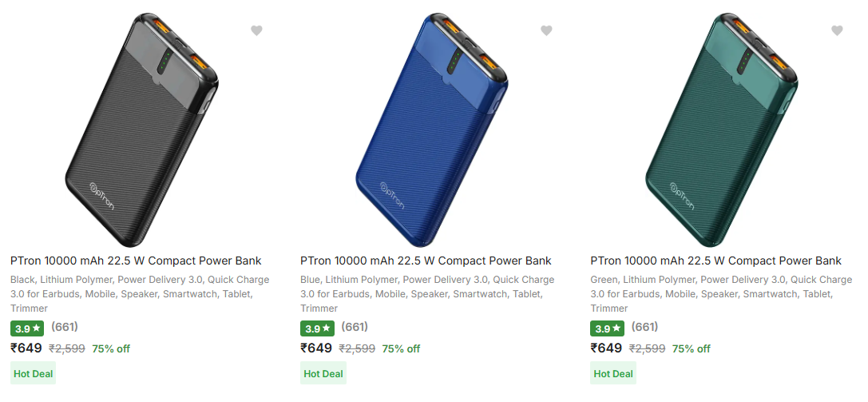868x402 pixels.
Task: Click the ₹649 price of black power bank
Action: pyautogui.click(x=26, y=348)
